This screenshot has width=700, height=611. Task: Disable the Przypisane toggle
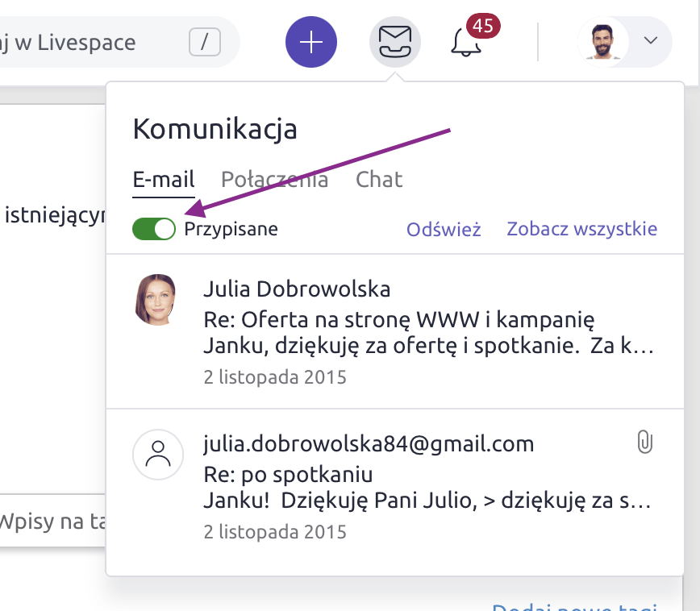pyautogui.click(x=153, y=229)
